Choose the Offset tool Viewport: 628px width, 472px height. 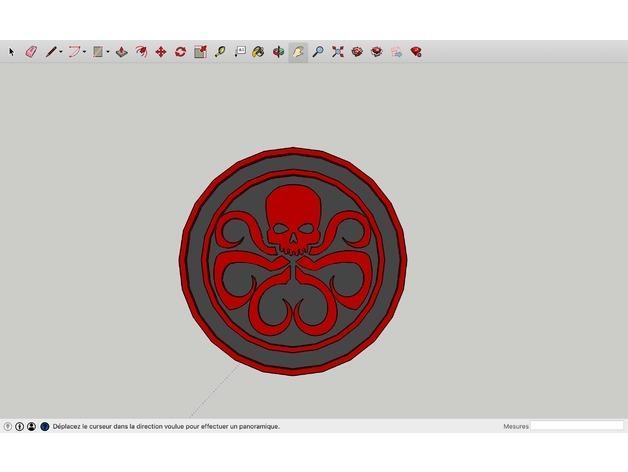coord(141,52)
